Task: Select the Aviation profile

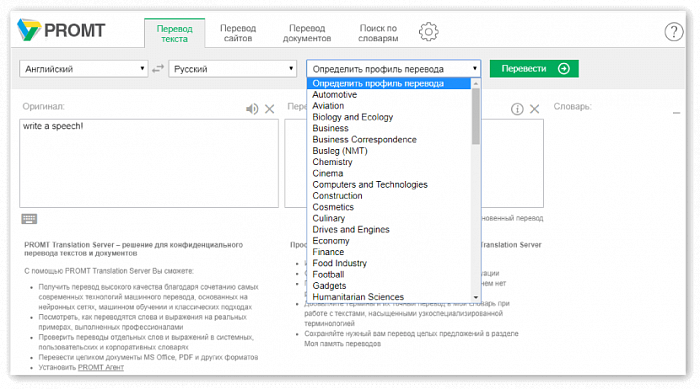Action: pyautogui.click(x=389, y=106)
